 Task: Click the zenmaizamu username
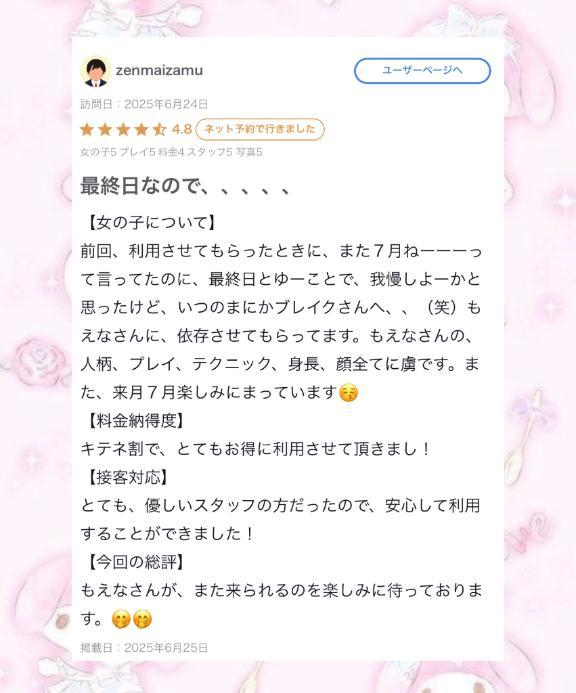pyautogui.click(x=159, y=70)
